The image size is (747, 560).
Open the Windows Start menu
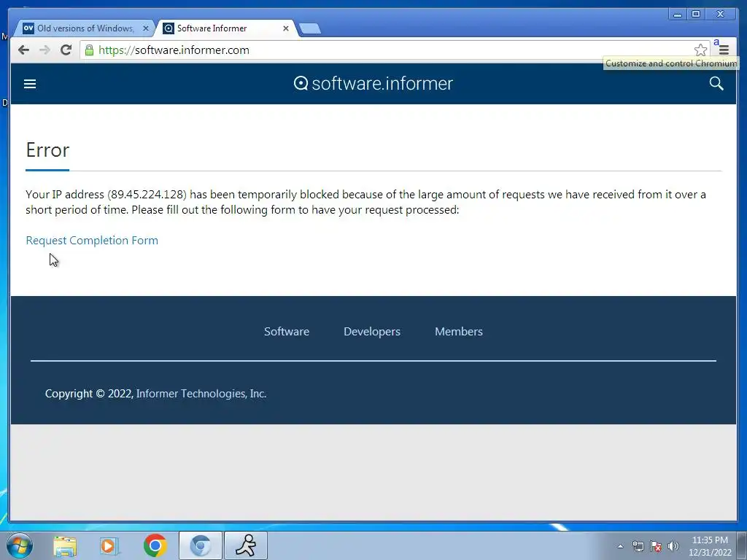20,545
